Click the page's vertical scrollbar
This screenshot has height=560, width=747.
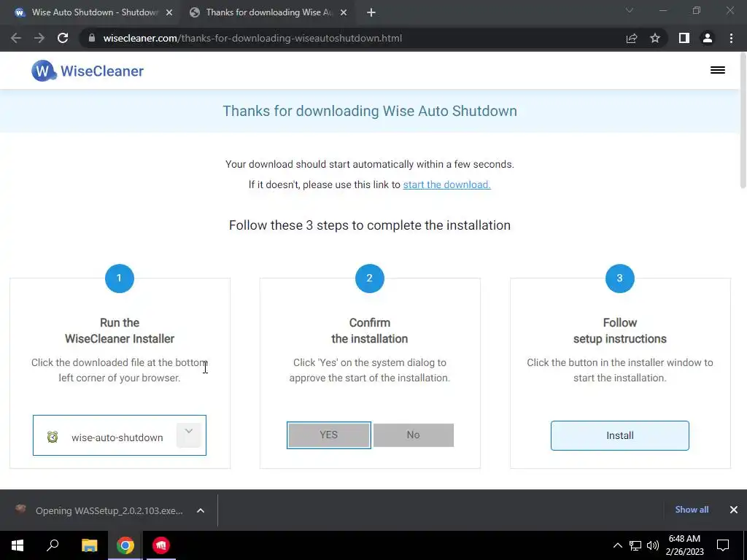(743, 119)
